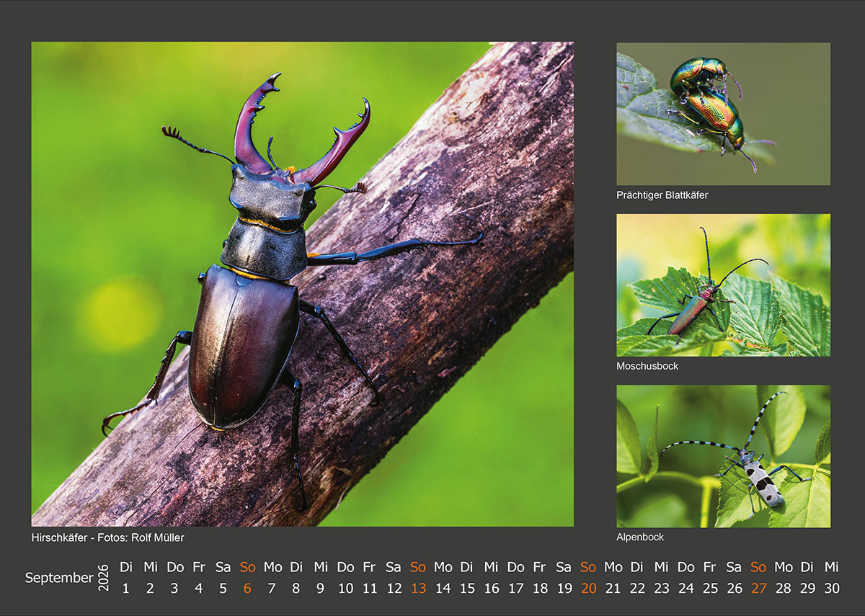Viewport: 865px width, 616px height.
Task: Select the vertical '2026' year label
Action: click(104, 578)
